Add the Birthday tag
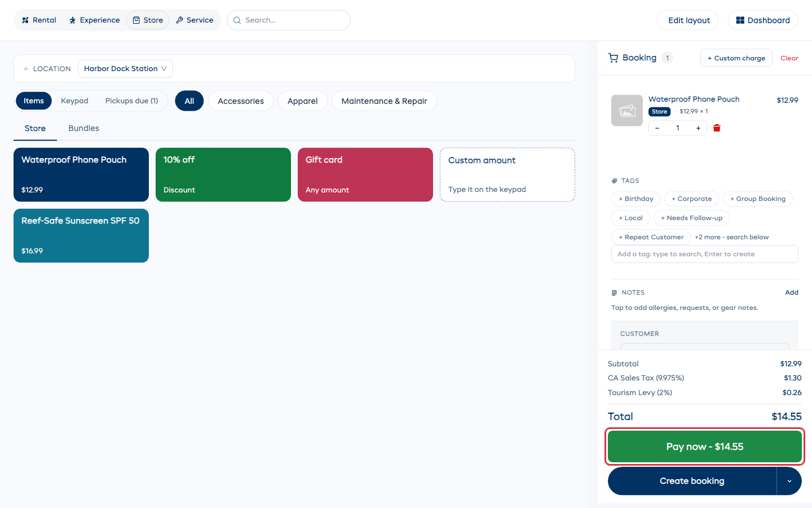This screenshot has height=508, width=812. pyautogui.click(x=636, y=199)
